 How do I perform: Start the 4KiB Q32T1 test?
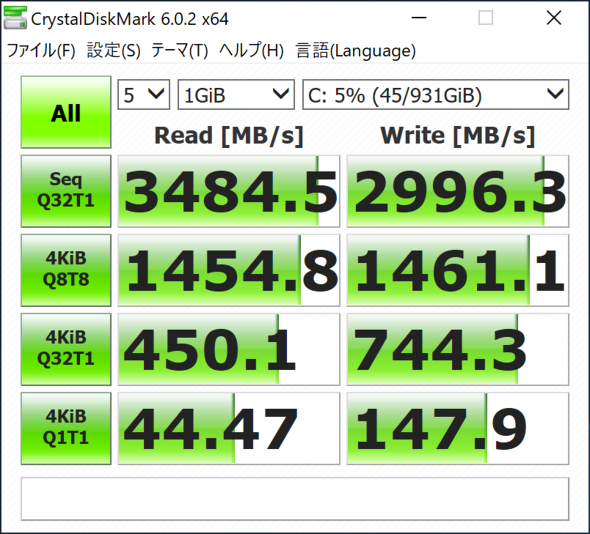66,349
